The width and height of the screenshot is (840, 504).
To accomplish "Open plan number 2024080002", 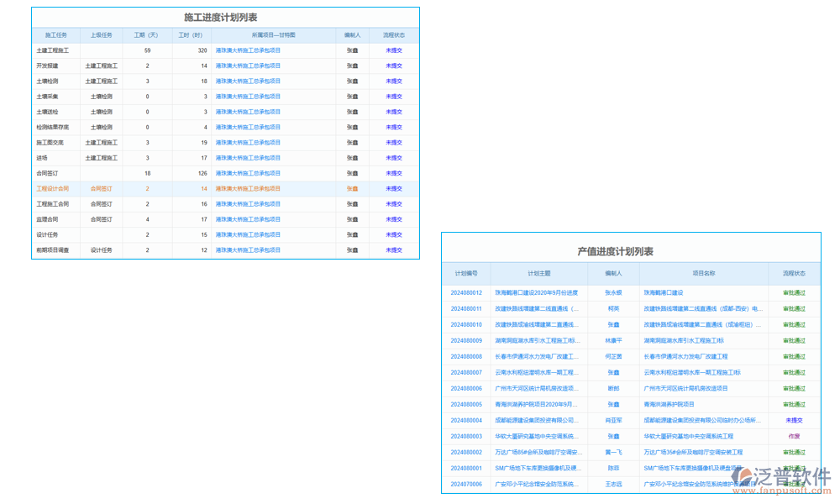I will pos(466,453).
